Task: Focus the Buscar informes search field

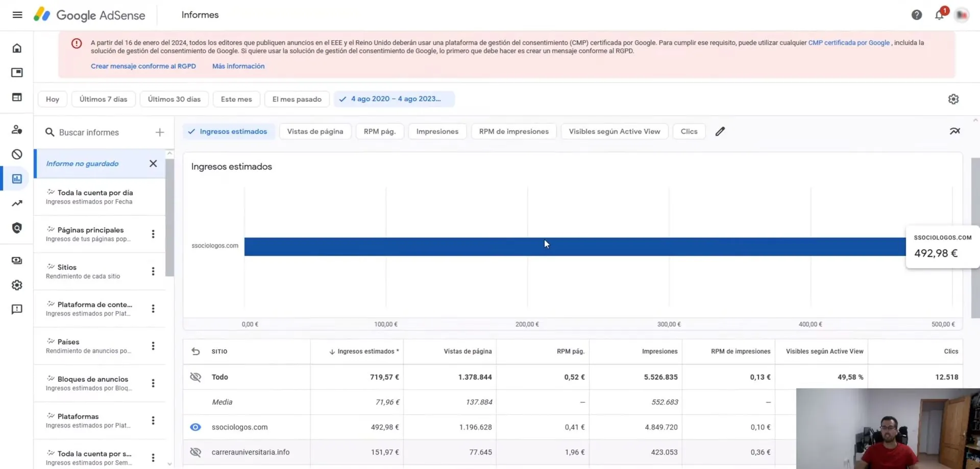Action: 97,132
